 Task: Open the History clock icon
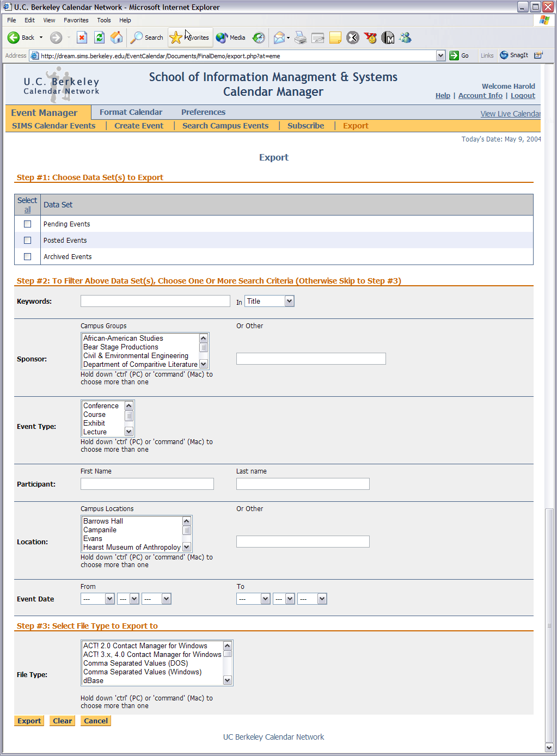pos(259,38)
